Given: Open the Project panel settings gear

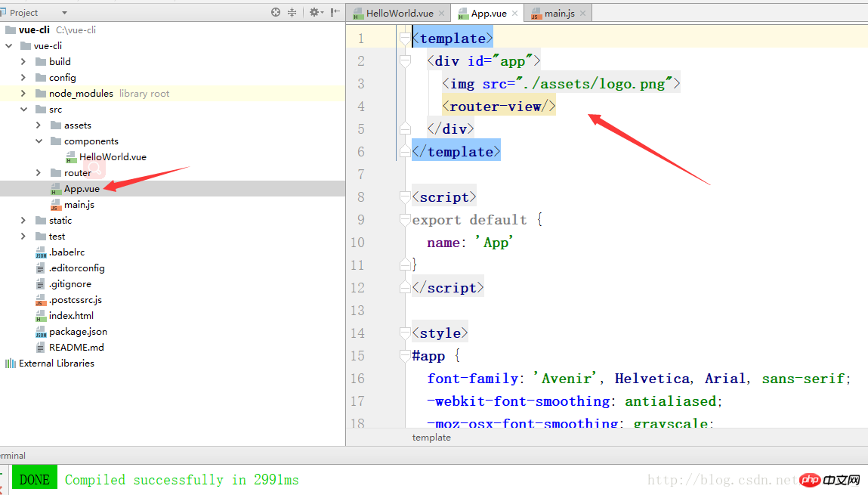Looking at the screenshot, I should coord(316,12).
